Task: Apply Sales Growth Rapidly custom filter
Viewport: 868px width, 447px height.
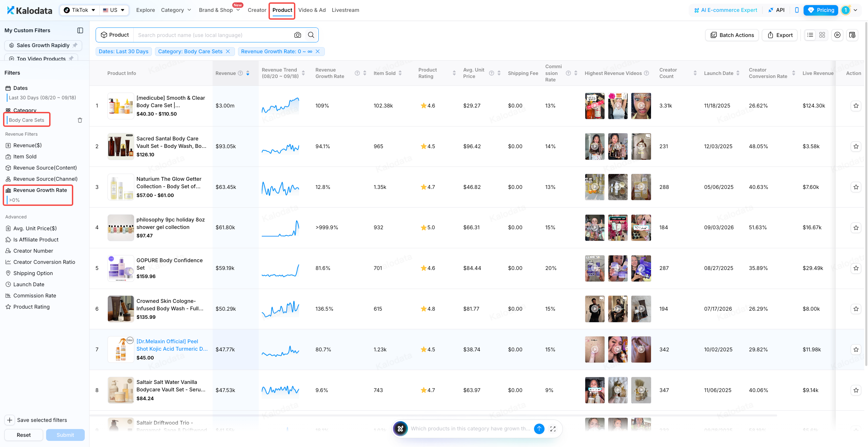Action: [x=43, y=45]
